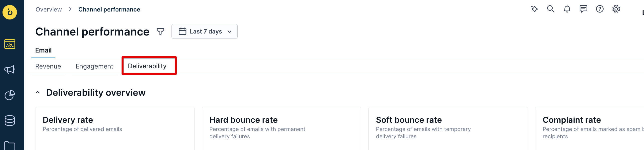This screenshot has height=150, width=644.
Task: Select the Deliverability tab
Action: point(147,66)
